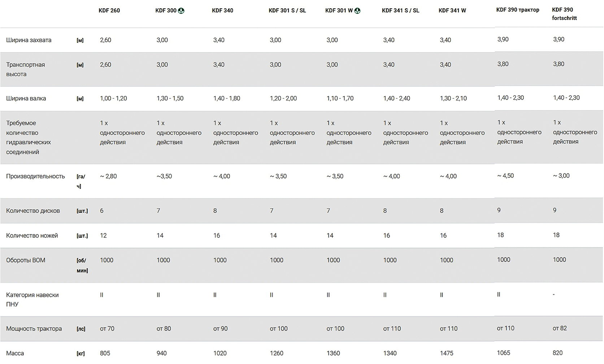This screenshot has width=604, height=364.
Task: Select the Категория навески ПНУ label
Action: 32,299
